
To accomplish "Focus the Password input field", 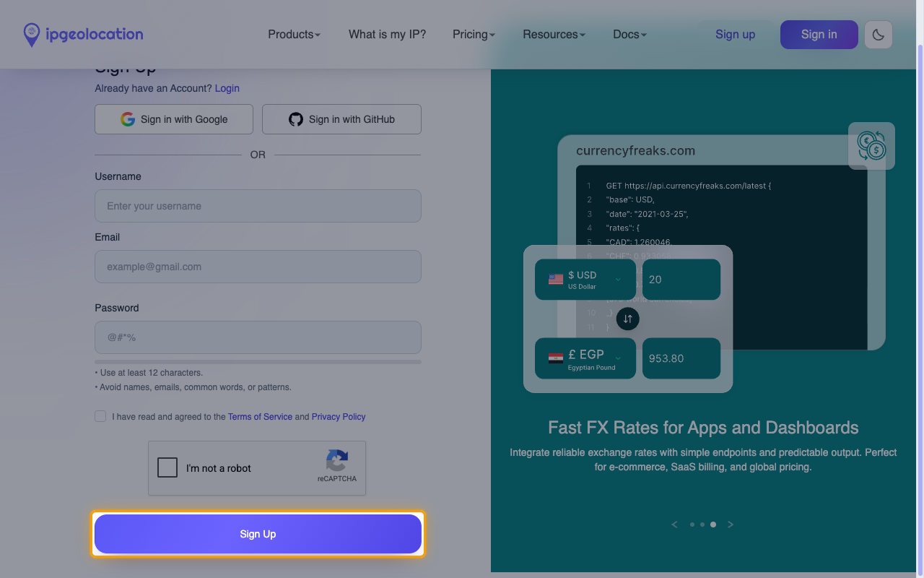I will [x=258, y=337].
